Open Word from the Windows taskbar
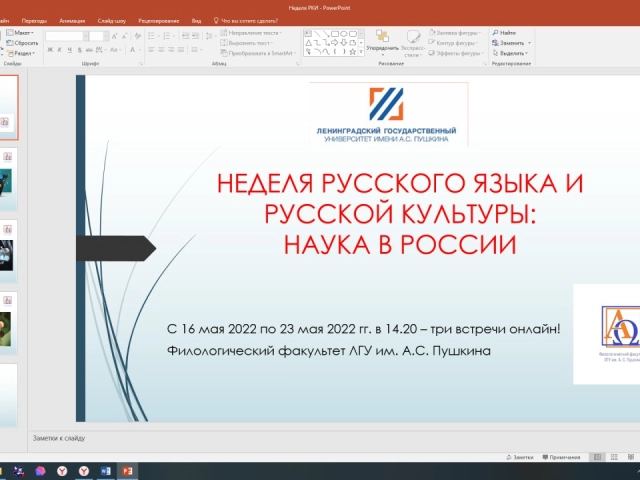The height and width of the screenshot is (480, 640). pyautogui.click(x=105, y=471)
